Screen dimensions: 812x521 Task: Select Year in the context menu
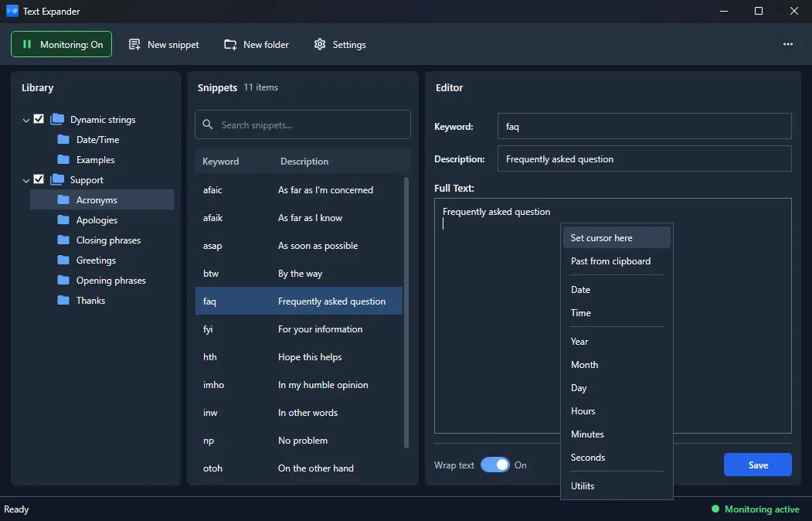pyautogui.click(x=617, y=342)
